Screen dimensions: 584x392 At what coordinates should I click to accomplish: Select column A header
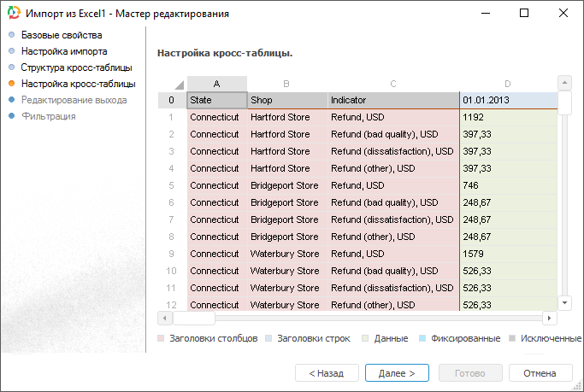click(217, 84)
